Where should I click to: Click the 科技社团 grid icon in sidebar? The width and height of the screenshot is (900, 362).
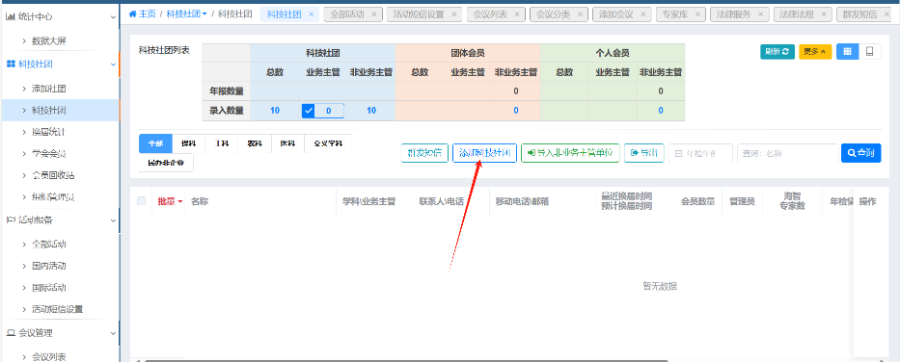[x=10, y=64]
